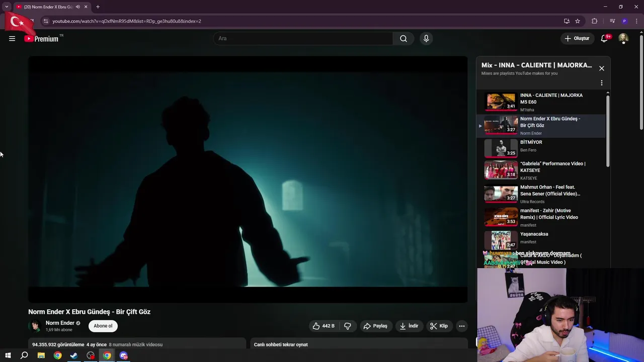Open Mix playlist three-dot options menu
The image size is (644, 362).
[x=601, y=83]
